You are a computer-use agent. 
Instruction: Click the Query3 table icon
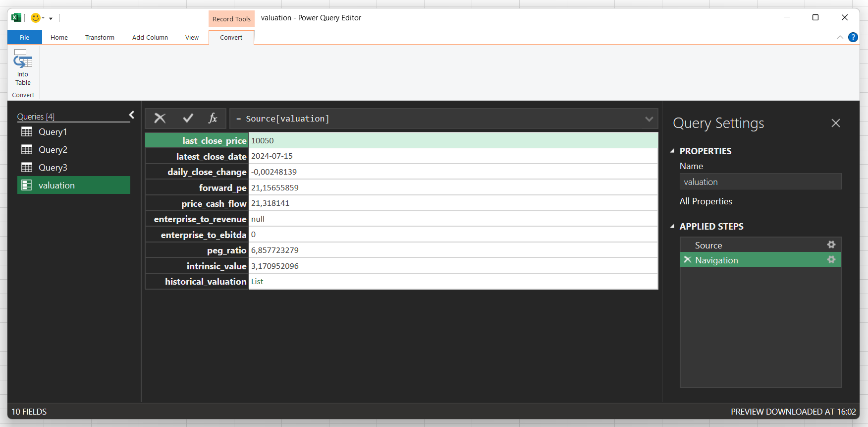(27, 168)
